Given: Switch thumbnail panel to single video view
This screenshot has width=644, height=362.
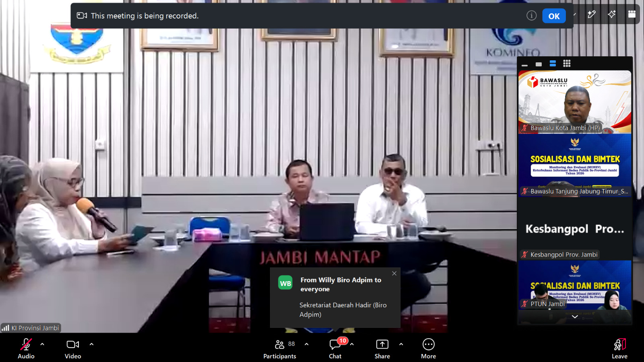Looking at the screenshot, I should coord(539,64).
